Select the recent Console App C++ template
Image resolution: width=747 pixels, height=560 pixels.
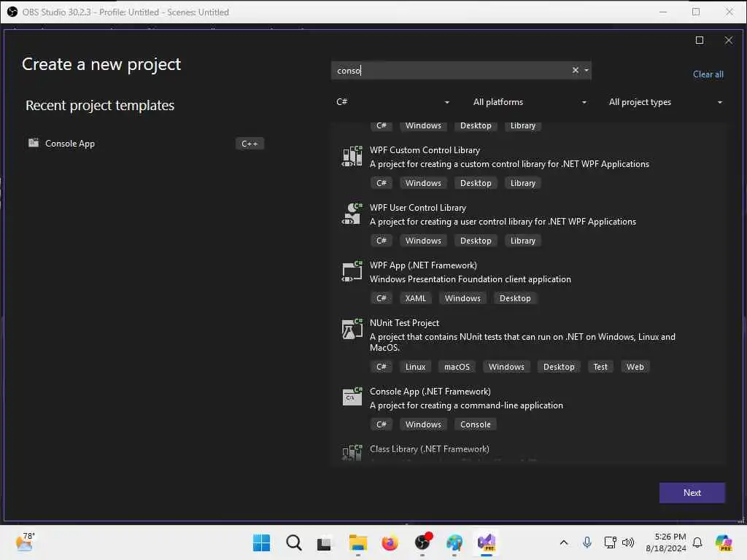[145, 144]
